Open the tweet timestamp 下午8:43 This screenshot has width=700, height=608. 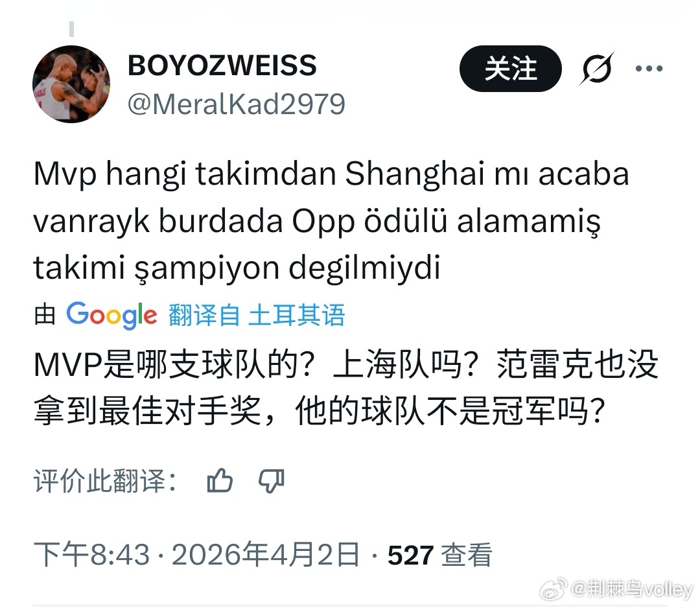point(91,555)
